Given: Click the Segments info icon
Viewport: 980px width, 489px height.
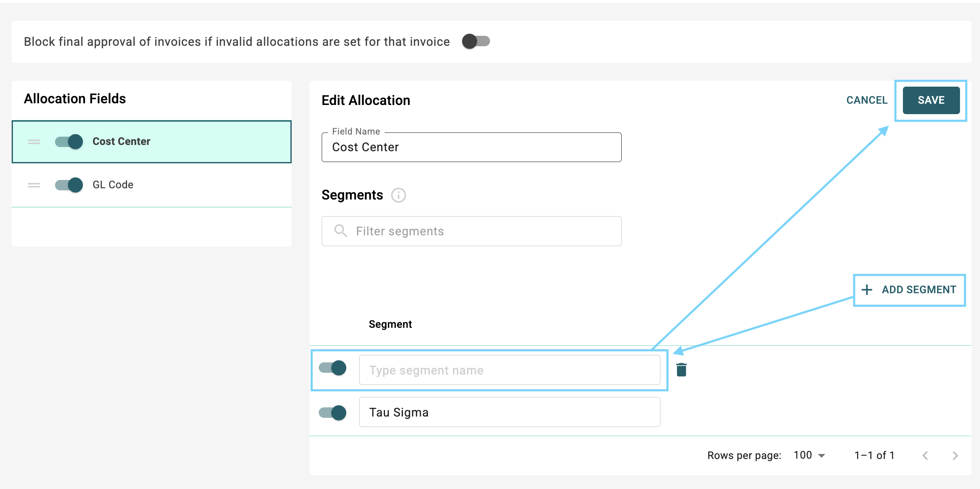Looking at the screenshot, I should coord(398,195).
